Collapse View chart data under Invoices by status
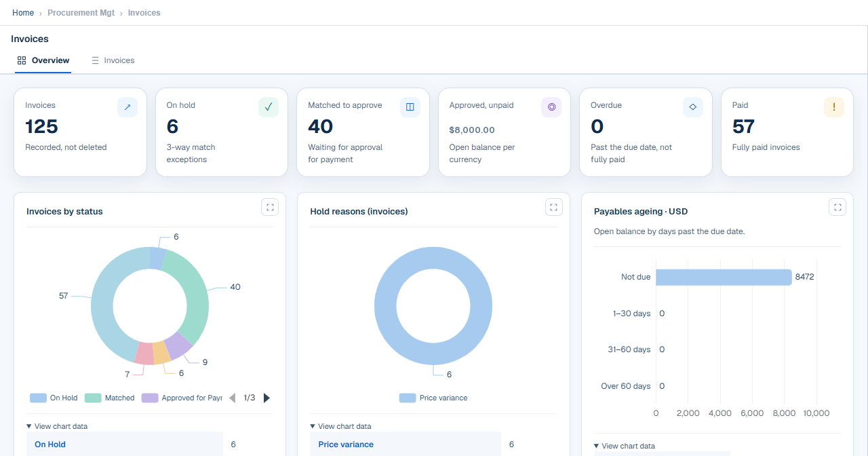868x456 pixels. click(57, 426)
